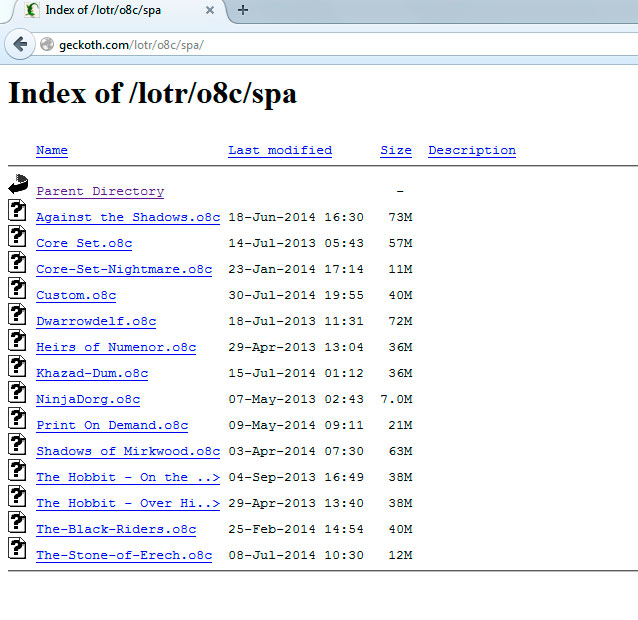Image resolution: width=638 pixels, height=620 pixels.
Task: Click the 73M size value
Action: pos(400,217)
